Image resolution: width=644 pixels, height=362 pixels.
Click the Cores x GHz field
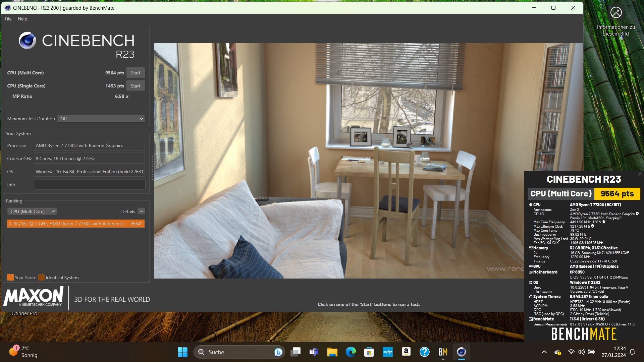point(90,159)
